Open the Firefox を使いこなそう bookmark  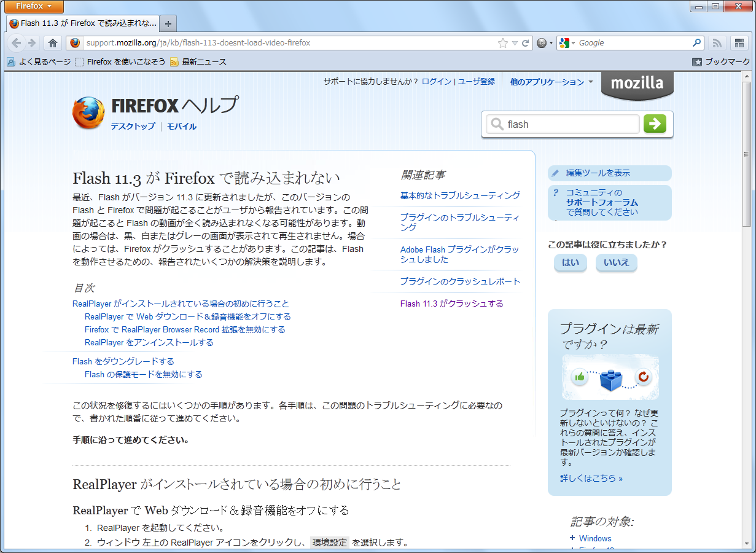click(x=120, y=61)
